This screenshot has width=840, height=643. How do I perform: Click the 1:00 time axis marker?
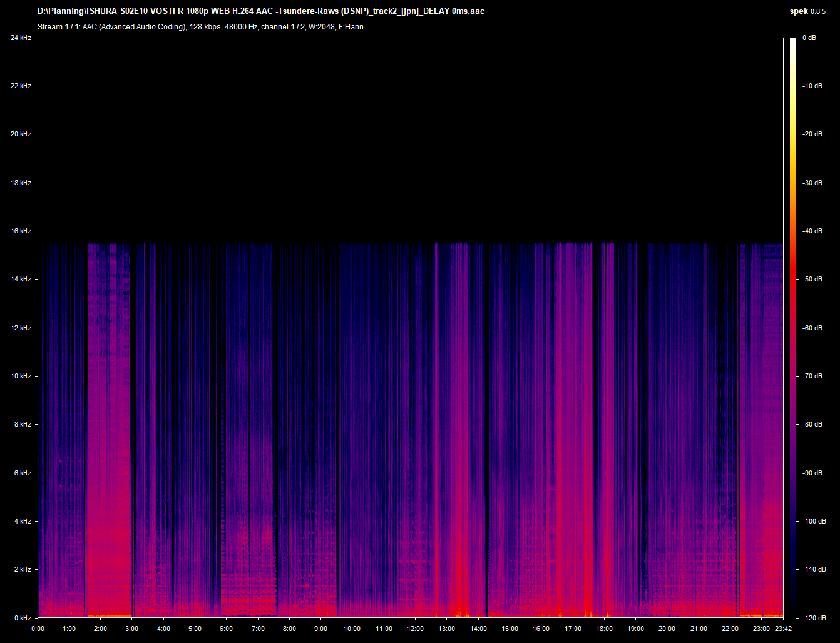(x=69, y=629)
